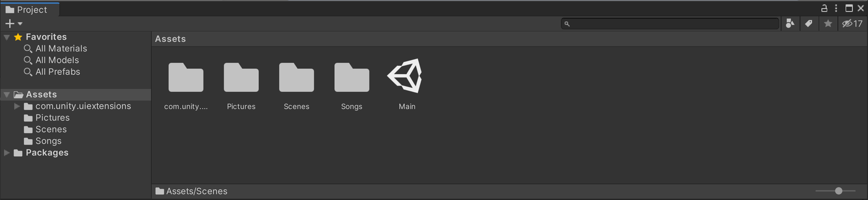Click the Search by Label tag icon
Viewport: 868px width, 200px height.
808,23
